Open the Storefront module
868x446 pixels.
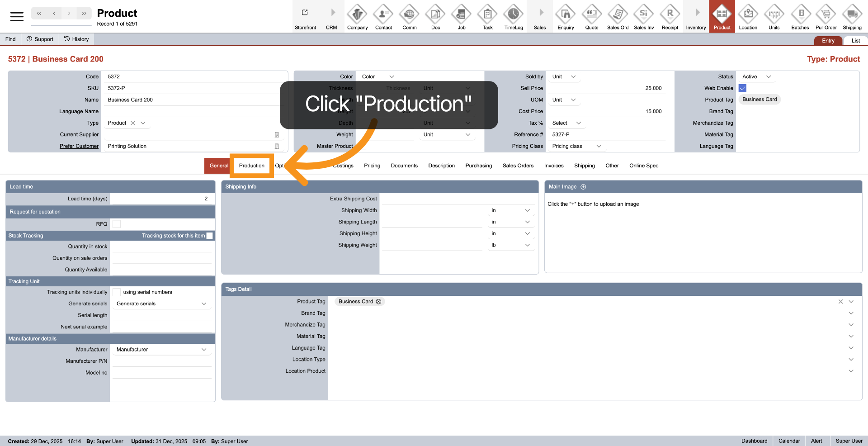(x=305, y=16)
